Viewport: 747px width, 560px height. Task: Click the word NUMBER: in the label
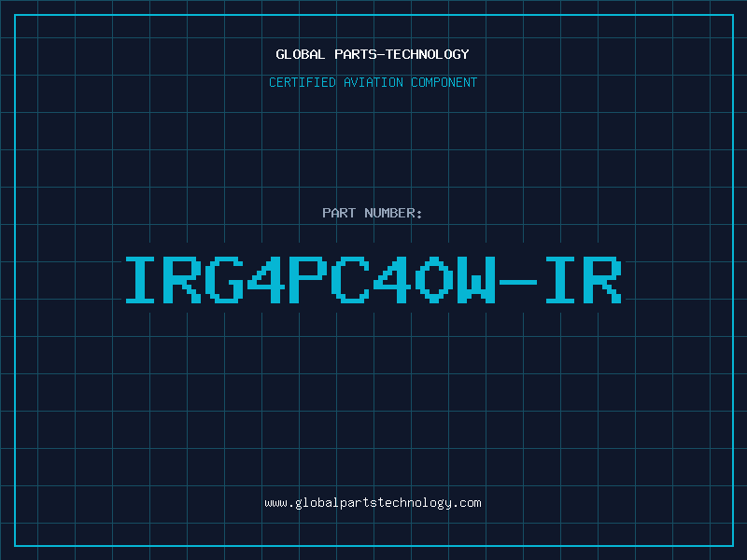pos(393,213)
